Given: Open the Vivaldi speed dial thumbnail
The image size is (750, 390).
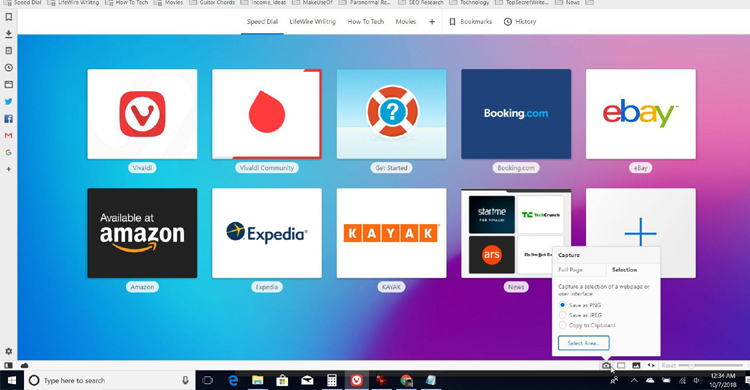Looking at the screenshot, I should (142, 114).
